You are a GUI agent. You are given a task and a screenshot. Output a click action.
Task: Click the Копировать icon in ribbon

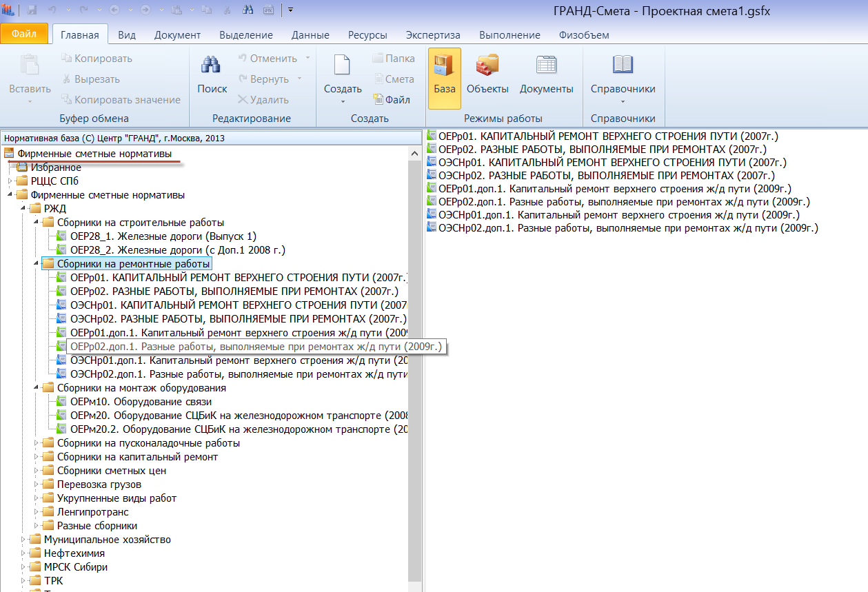[66, 59]
